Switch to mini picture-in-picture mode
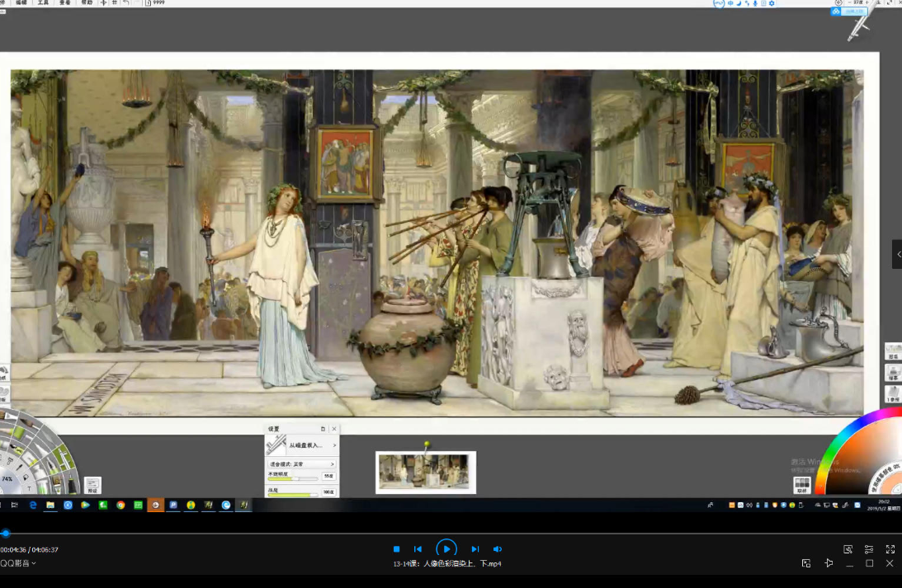Screen dimensions: 902x588 click(x=806, y=563)
